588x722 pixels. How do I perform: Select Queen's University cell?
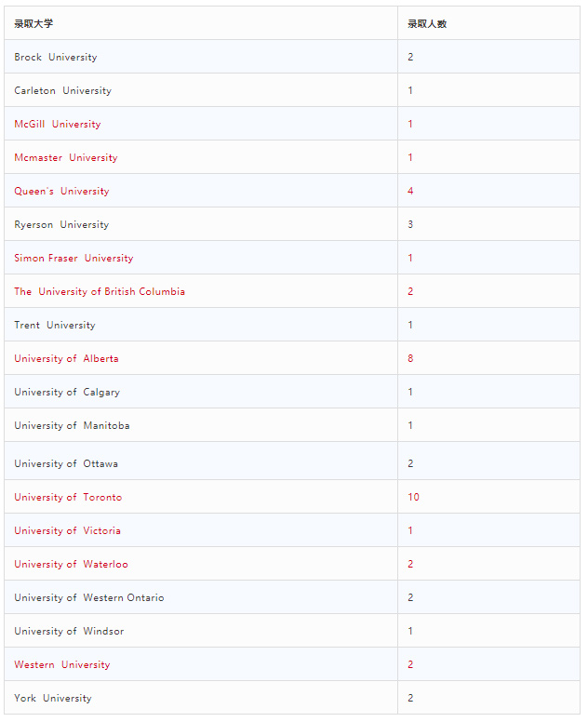201,191
